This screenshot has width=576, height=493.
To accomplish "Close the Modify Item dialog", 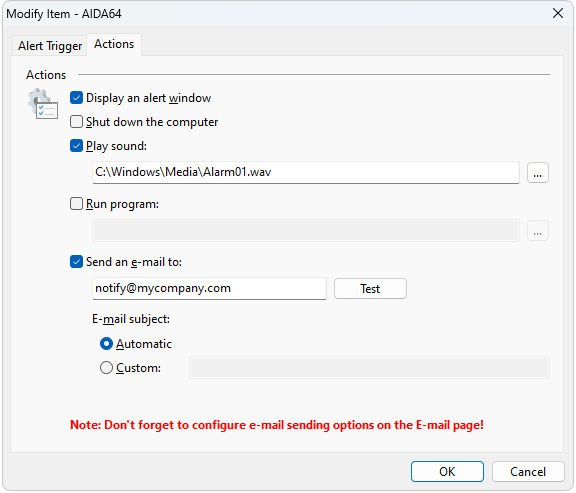I will [558, 14].
